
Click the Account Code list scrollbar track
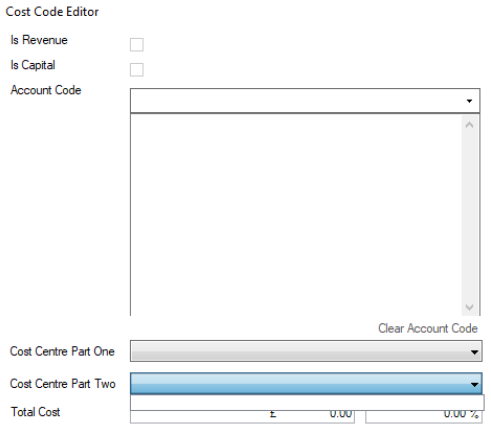click(x=470, y=216)
